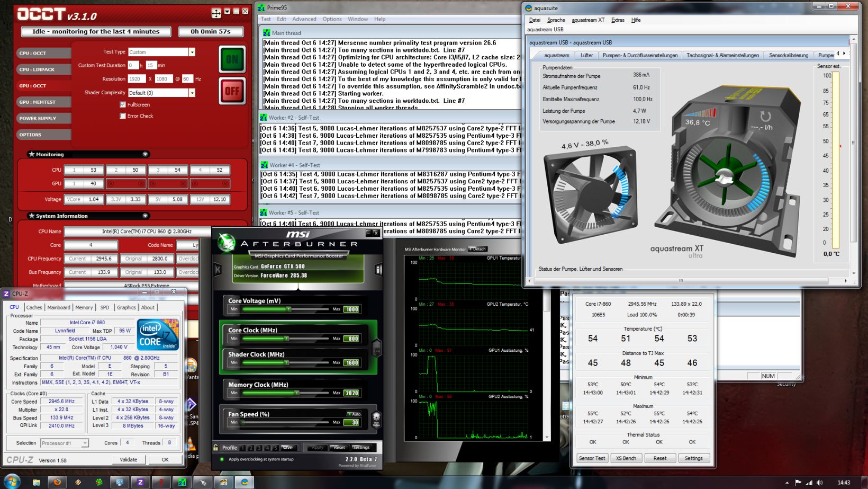This screenshot has width=868, height=489.
Task: Click the aquasuite title bar app icon
Action: point(528,8)
